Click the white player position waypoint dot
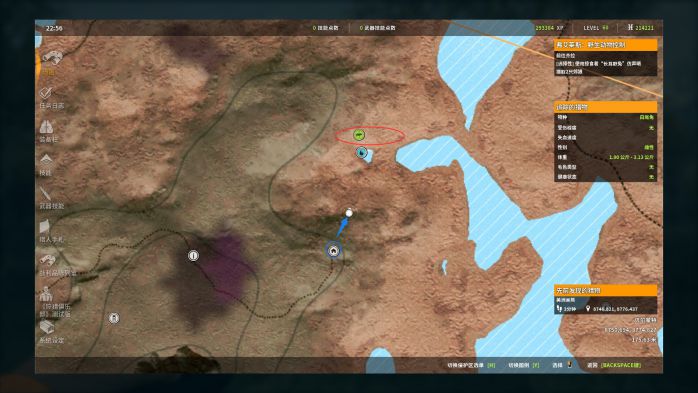This screenshot has width=698, height=393. click(x=349, y=213)
